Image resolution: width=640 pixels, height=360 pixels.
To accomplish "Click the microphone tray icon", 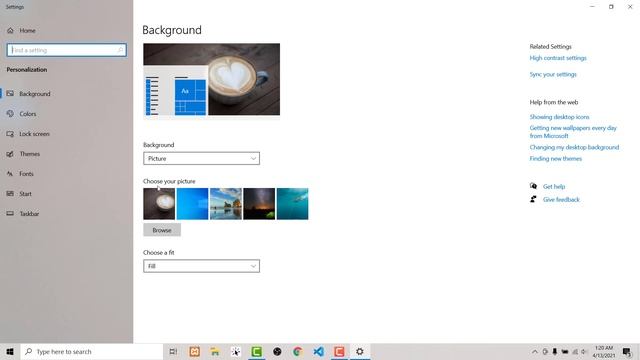I will pos(555,351).
